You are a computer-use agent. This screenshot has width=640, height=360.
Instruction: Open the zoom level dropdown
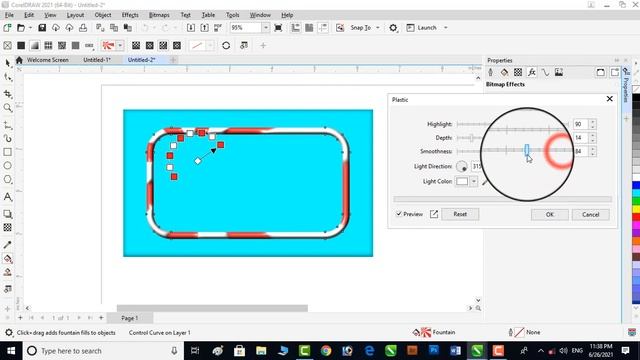pos(266,28)
